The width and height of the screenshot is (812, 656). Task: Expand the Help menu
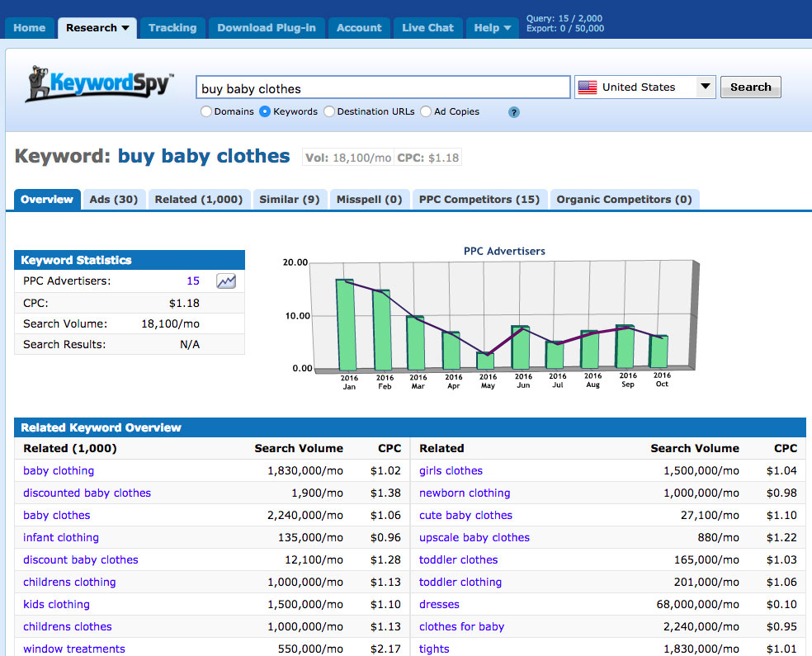[x=492, y=28]
